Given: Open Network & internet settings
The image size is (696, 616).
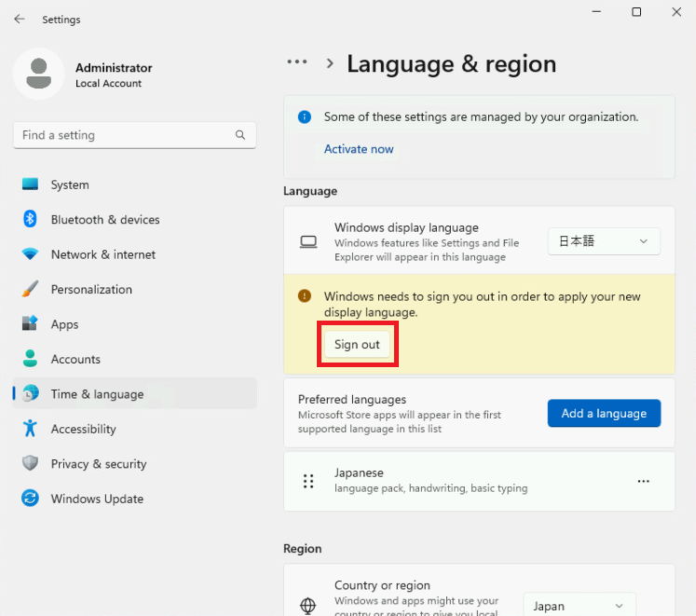Looking at the screenshot, I should [x=135, y=254].
